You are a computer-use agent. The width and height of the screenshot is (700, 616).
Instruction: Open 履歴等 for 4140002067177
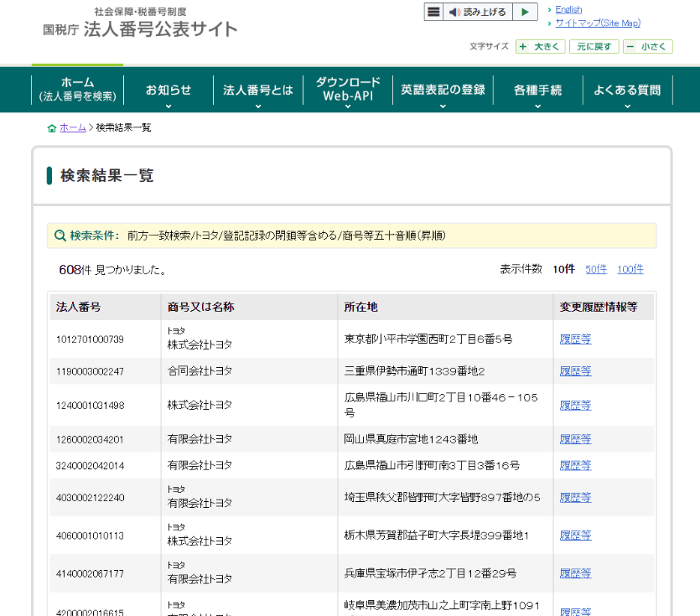pyautogui.click(x=575, y=573)
